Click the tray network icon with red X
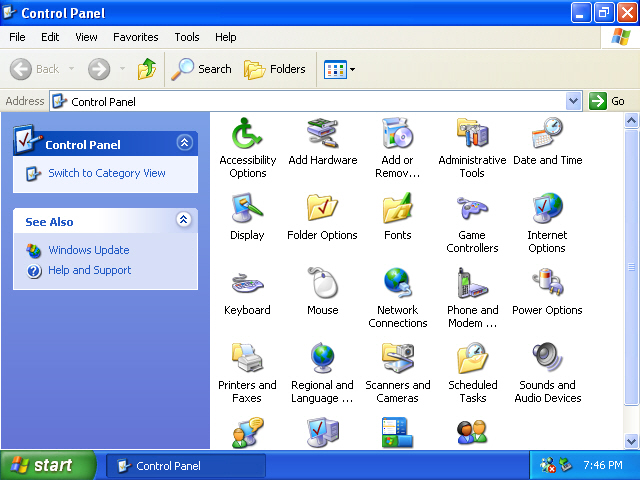The height and width of the screenshot is (480, 640). click(x=548, y=465)
